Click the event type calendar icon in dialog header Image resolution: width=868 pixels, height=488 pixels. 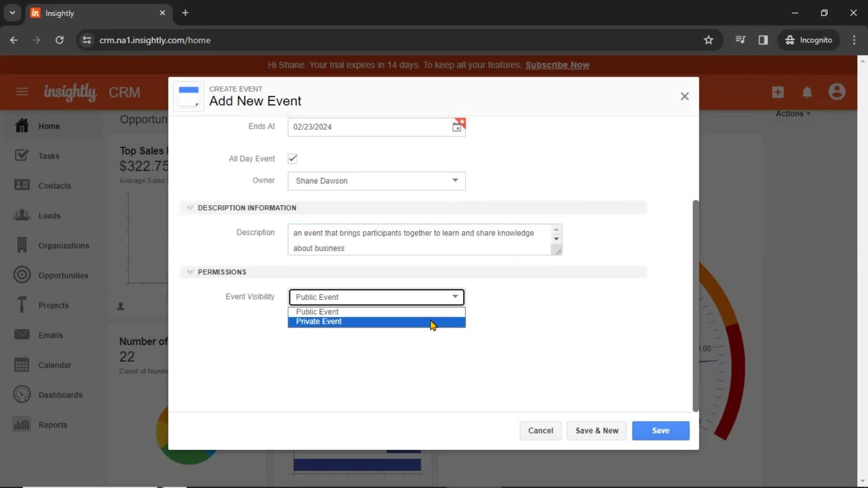[189, 96]
